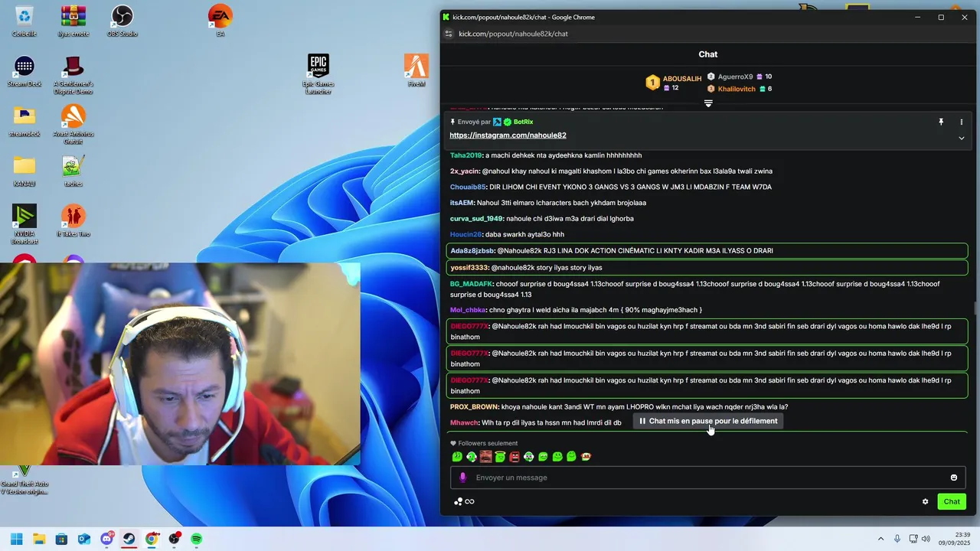Open the Corbeille recycle bin desktop icon
The image size is (980, 551).
tap(24, 21)
